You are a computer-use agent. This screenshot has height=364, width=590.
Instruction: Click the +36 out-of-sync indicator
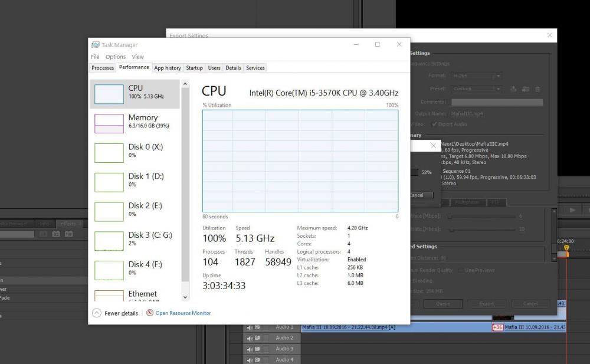(x=497, y=327)
